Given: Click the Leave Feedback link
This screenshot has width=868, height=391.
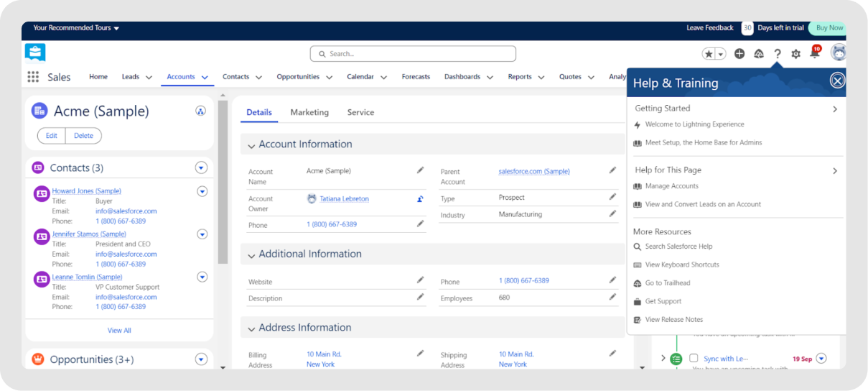Looking at the screenshot, I should (x=710, y=28).
